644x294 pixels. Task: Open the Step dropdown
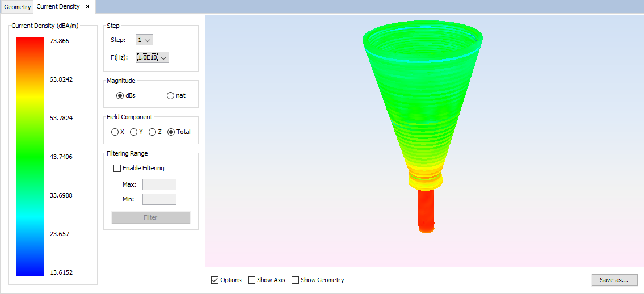point(145,40)
